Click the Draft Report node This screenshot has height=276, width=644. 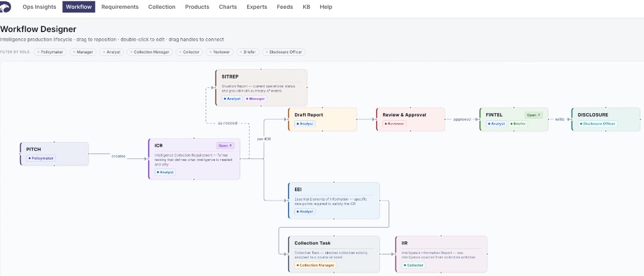pyautogui.click(x=323, y=119)
